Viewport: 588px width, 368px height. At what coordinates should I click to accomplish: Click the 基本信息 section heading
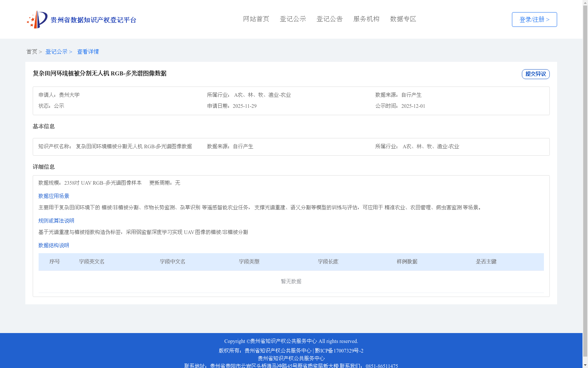[x=44, y=127]
